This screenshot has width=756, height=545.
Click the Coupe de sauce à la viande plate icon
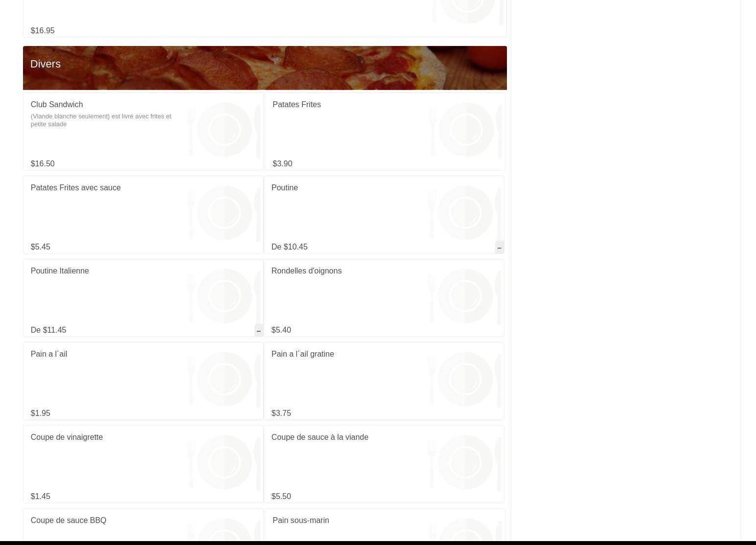(x=465, y=462)
